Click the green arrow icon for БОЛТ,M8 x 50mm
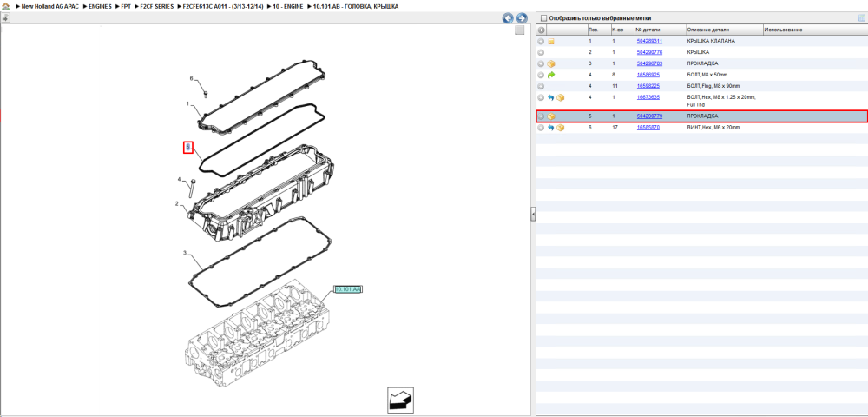Viewport: 868px width, 417px height. click(x=551, y=75)
